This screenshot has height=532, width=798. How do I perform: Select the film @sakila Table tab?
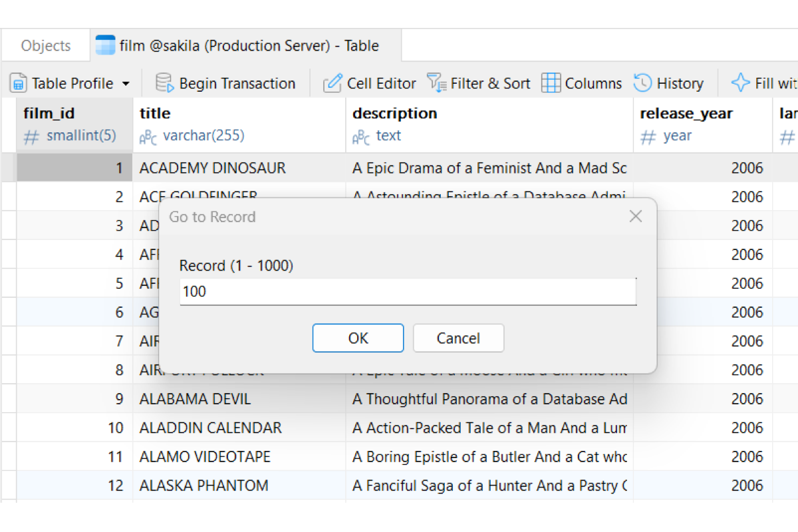tap(245, 46)
